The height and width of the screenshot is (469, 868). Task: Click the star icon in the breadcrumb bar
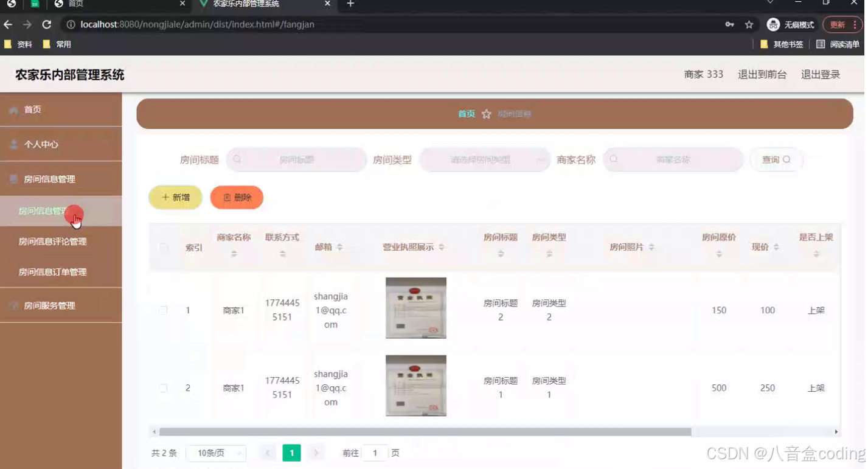485,114
